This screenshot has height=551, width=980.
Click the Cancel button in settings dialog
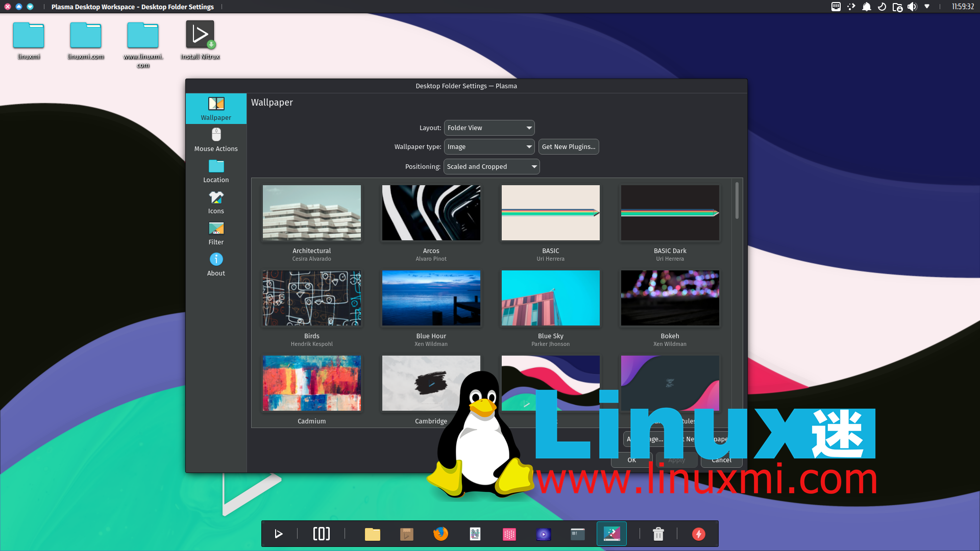[721, 460]
